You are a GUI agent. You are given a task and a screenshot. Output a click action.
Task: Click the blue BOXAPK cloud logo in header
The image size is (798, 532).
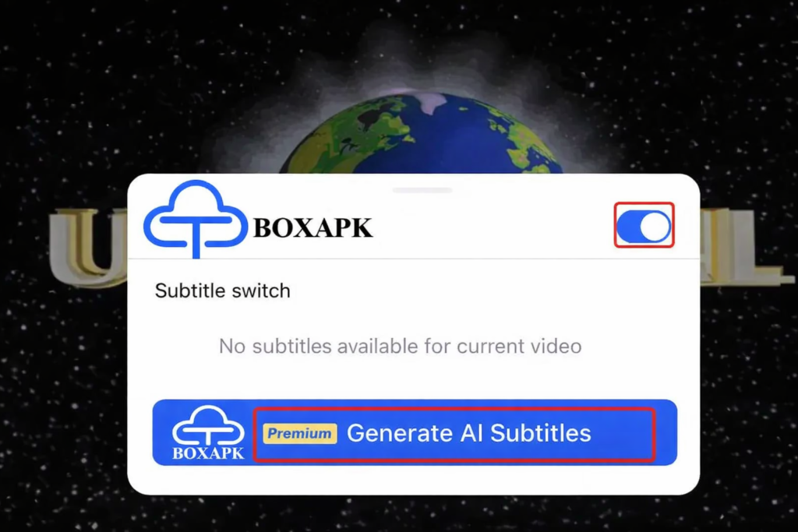pyautogui.click(x=196, y=219)
